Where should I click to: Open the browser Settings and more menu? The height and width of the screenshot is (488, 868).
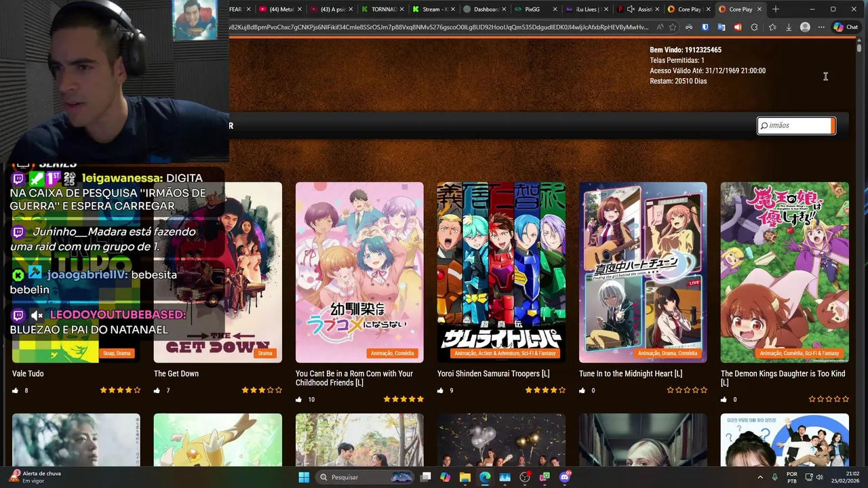(x=821, y=27)
